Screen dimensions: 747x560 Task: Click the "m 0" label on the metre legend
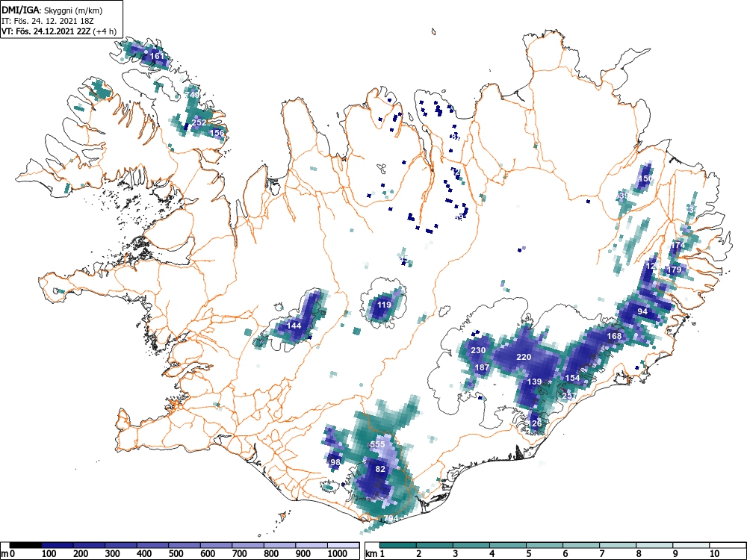[x=7, y=554]
